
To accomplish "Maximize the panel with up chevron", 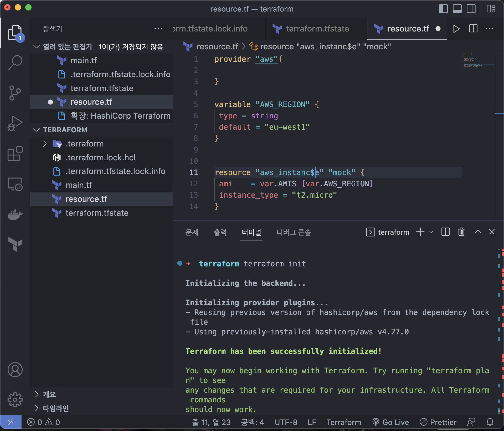I will coord(478,232).
